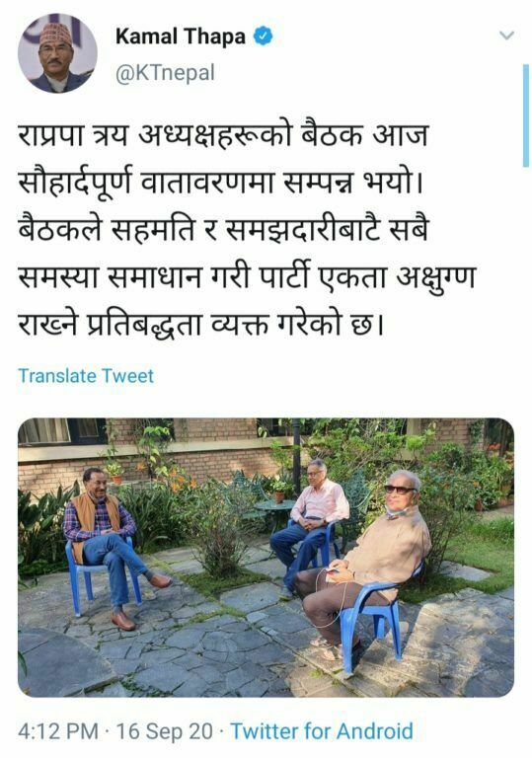Select the 4:12 PM timestamp
Image resolution: width=532 pixels, height=758 pixels.
(x=58, y=731)
